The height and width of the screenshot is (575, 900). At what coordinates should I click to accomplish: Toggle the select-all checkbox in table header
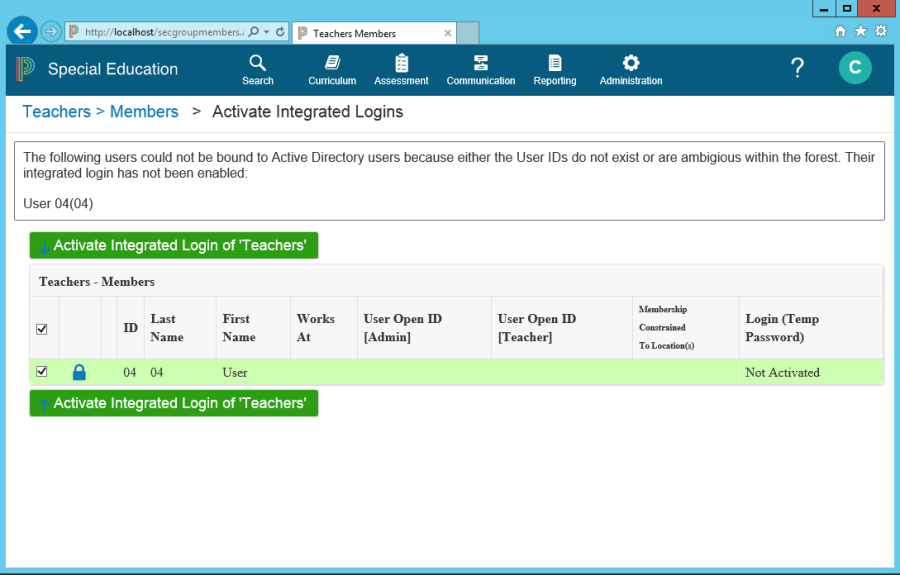pos(41,328)
